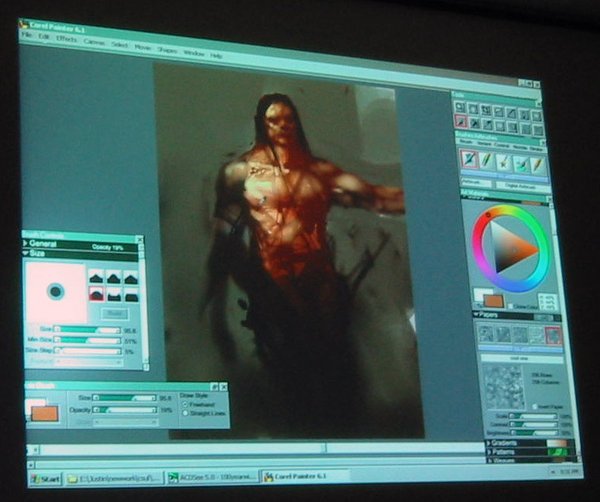Select the Dropper tool
The width and height of the screenshot is (600, 502).
point(487,125)
